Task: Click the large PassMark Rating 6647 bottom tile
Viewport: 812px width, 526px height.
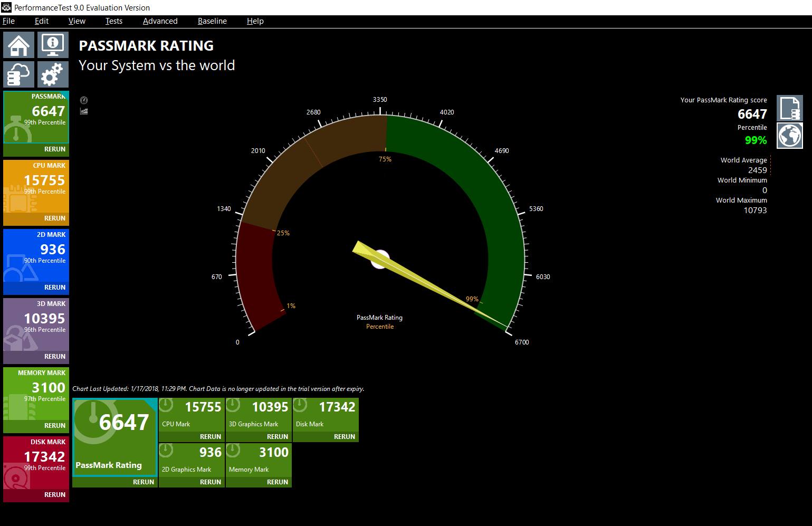Action: [x=114, y=437]
